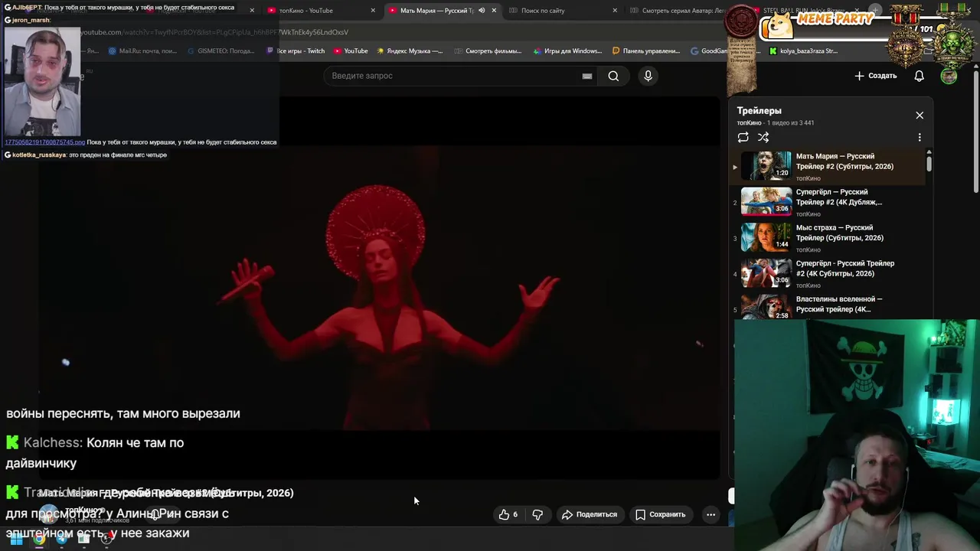Image resolution: width=980 pixels, height=551 pixels.
Task: Open the 'Яндекс Музыка' bookmark
Action: tap(410, 51)
